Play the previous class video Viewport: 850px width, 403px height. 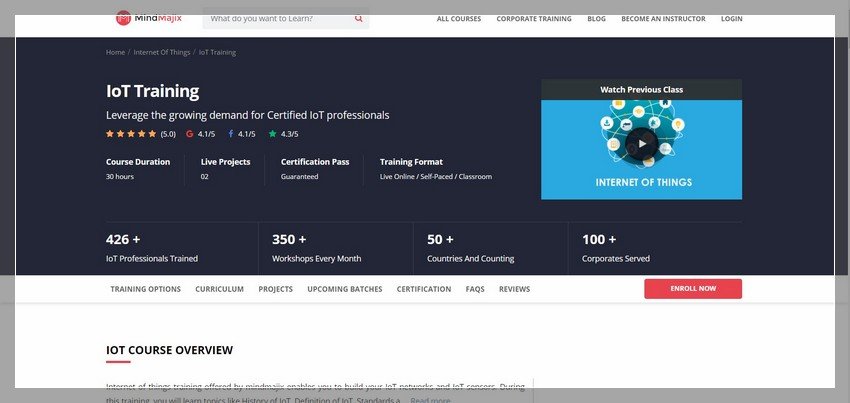pos(642,144)
